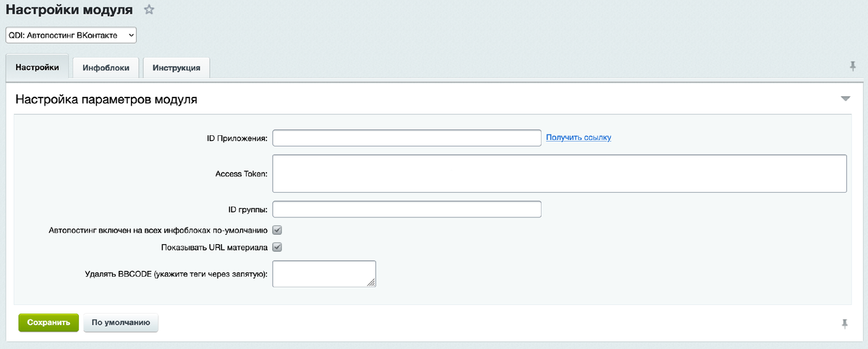Toggle the Показывать URL материала checkbox

276,247
